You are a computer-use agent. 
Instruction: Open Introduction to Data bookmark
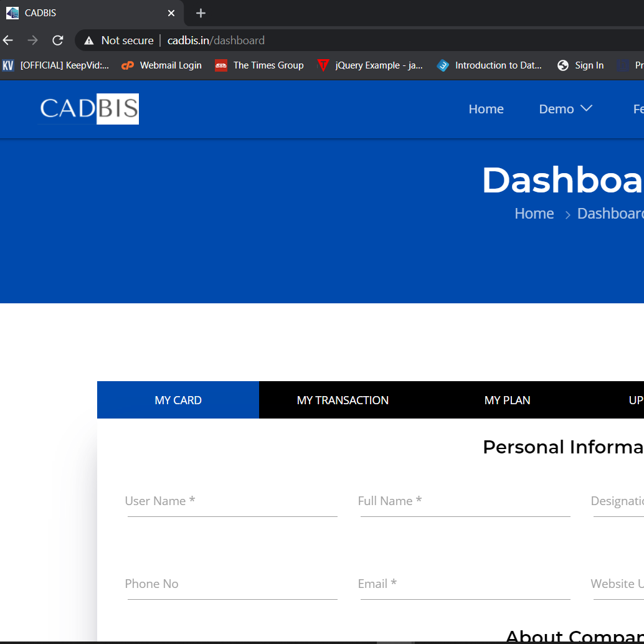(490, 65)
